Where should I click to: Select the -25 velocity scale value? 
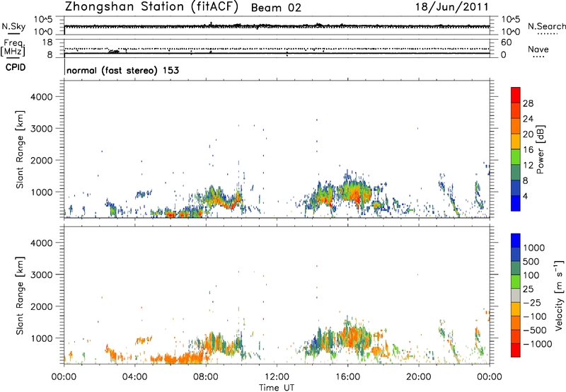coord(532,303)
